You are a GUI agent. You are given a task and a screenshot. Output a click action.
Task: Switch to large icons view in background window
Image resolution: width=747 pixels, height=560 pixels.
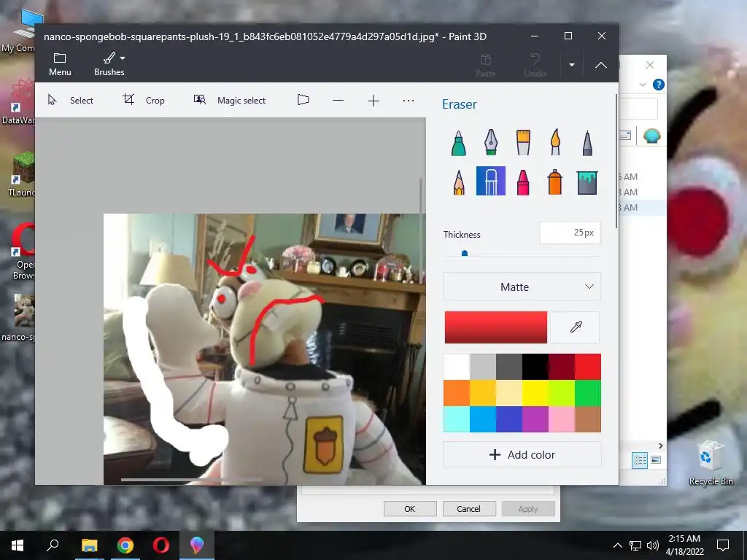[x=656, y=460]
